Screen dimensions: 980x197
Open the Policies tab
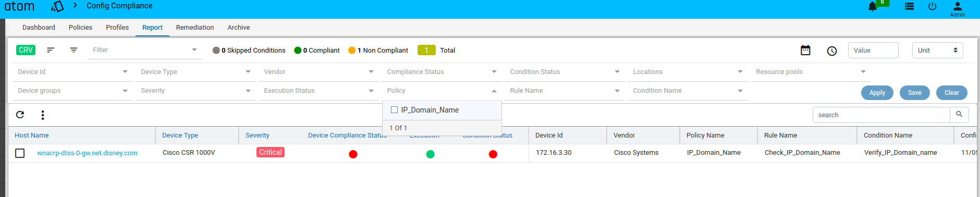click(x=80, y=28)
